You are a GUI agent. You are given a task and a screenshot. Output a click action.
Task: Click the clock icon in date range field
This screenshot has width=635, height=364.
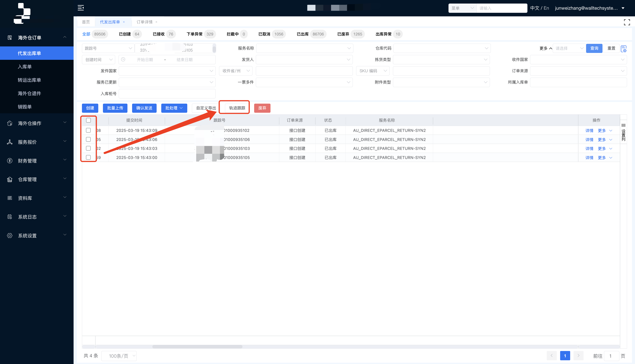pos(123,59)
